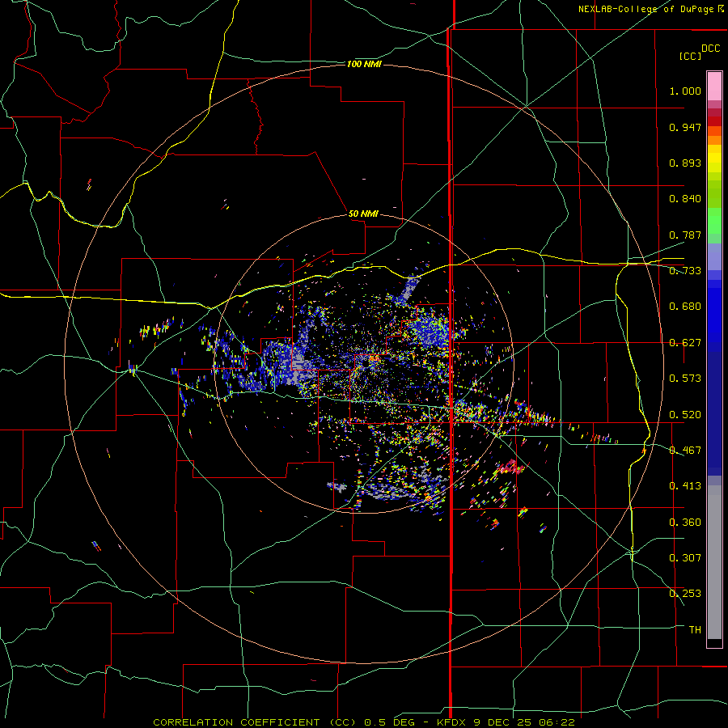Pick the lavender segment of the color scale
Image resolution: width=728 pixels, height=728 pixels.
click(714, 256)
